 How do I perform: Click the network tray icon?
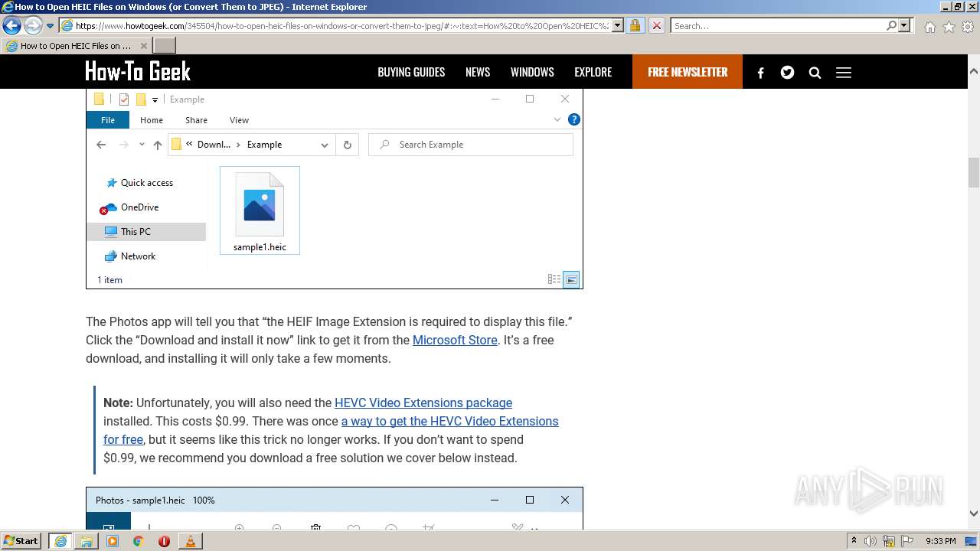coord(889,541)
